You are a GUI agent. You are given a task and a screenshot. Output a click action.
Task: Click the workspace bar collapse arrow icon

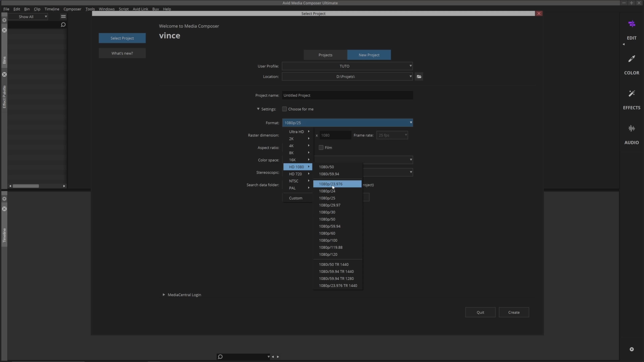624,44
